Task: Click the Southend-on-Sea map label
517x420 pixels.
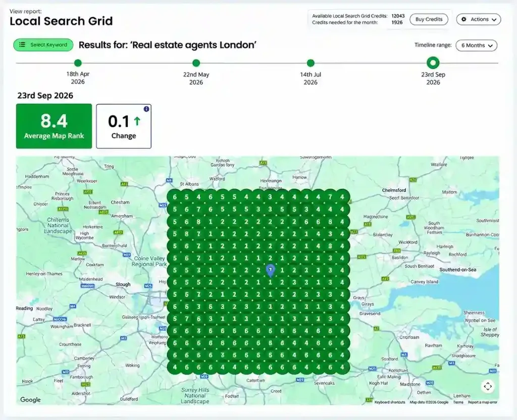Action: point(457,270)
